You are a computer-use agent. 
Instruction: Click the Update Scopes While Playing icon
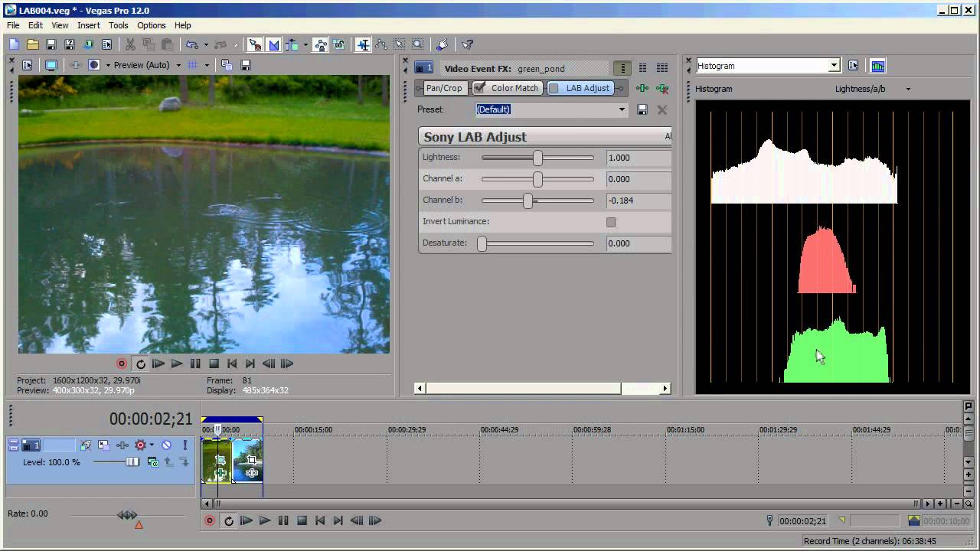click(877, 66)
